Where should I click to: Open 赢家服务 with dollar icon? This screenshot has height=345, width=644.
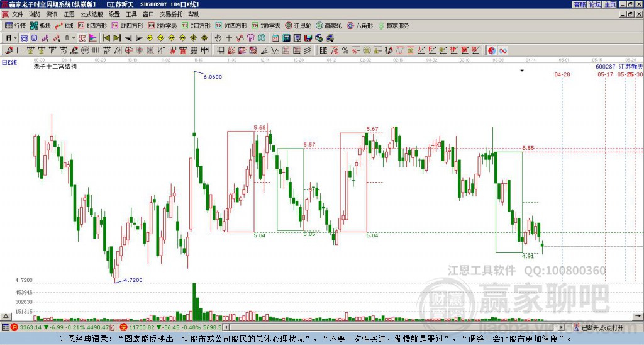pyautogui.click(x=394, y=25)
